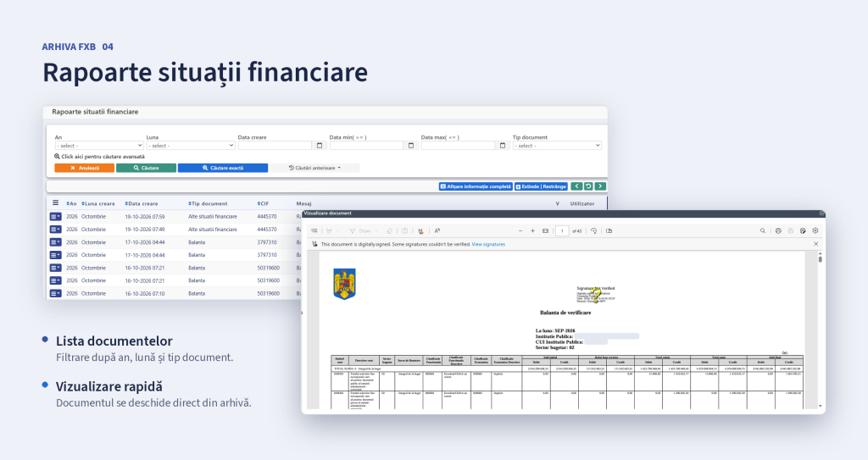Sort table by Luna creare column
The image size is (868, 460).
pos(98,203)
